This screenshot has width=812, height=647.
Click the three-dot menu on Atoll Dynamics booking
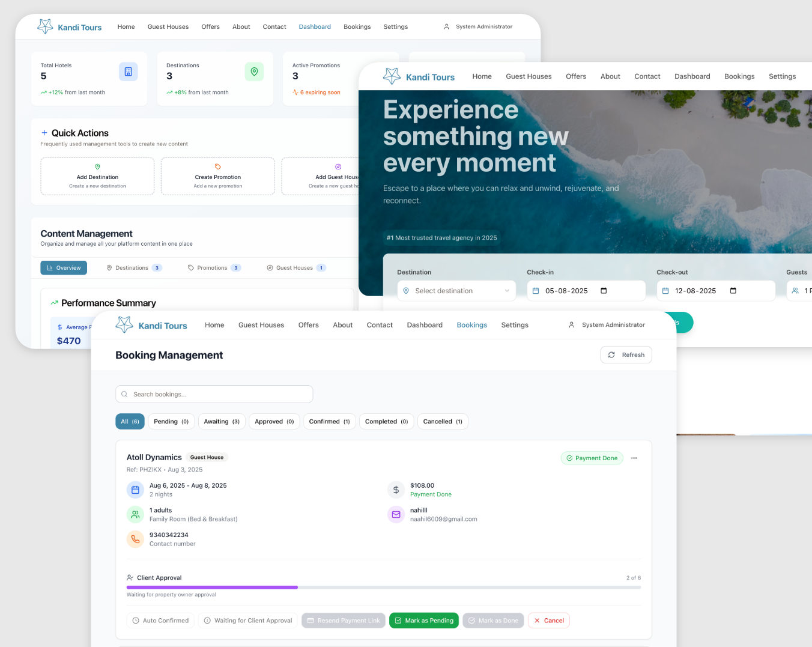coord(634,458)
